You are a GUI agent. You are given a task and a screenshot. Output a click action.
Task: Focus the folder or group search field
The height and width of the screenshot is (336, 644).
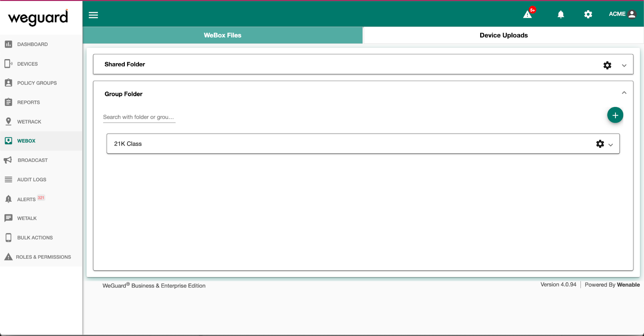(x=139, y=117)
